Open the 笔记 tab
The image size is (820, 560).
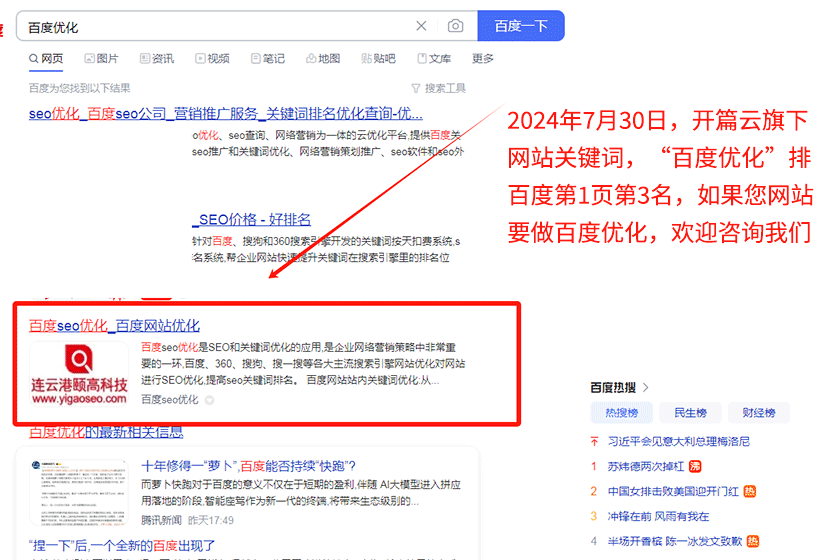click(268, 59)
